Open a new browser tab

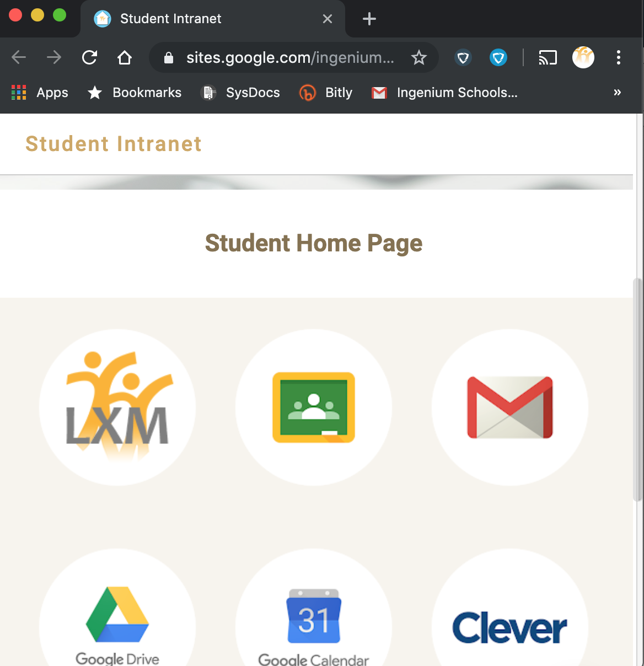tap(369, 19)
